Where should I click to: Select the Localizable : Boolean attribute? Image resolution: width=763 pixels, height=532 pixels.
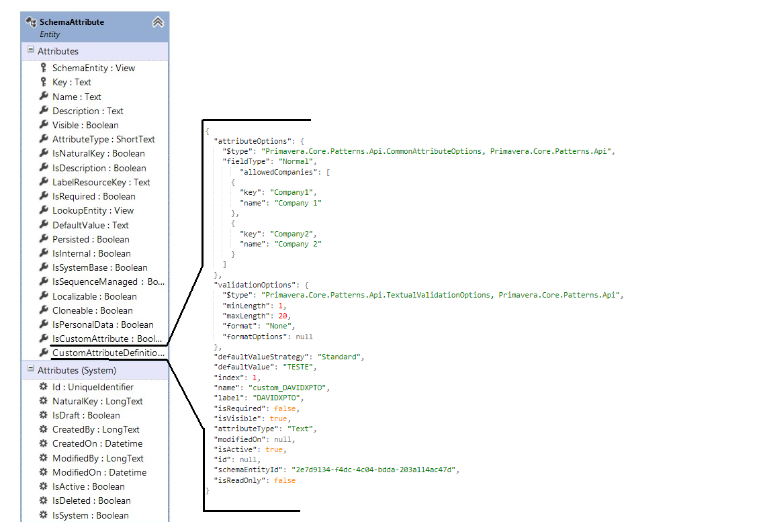click(x=95, y=296)
